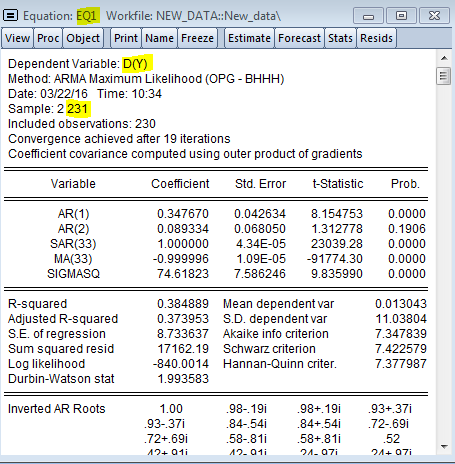Click the highlighted D(Y) dependent variable

pos(135,64)
